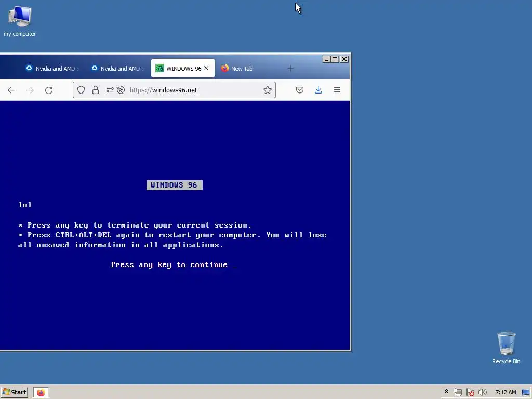Reload the windows96.net page
Image resolution: width=532 pixels, height=399 pixels.
pos(49,90)
